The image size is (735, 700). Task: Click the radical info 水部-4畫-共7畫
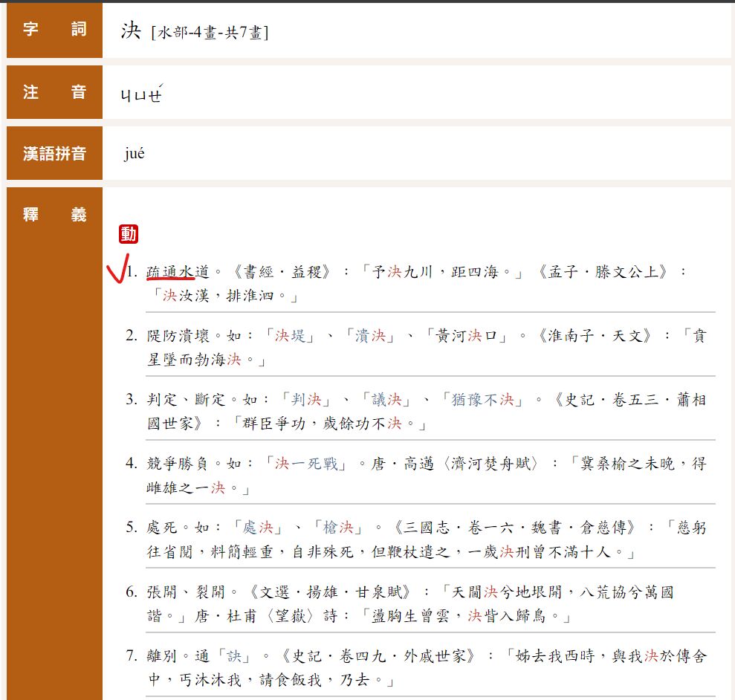tap(209, 33)
